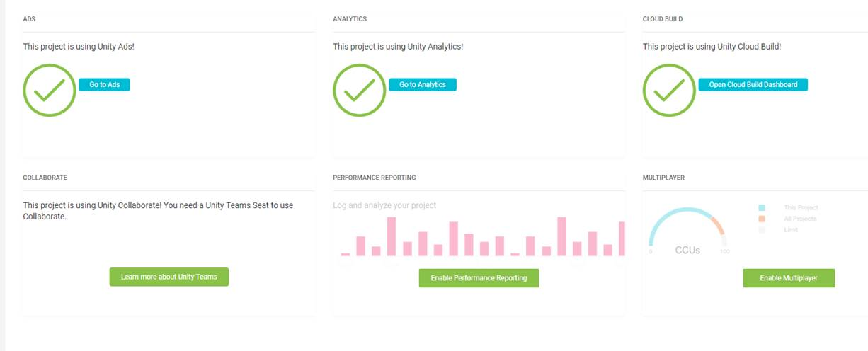
Task: Click the pink performance bar chart
Action: [483, 237]
